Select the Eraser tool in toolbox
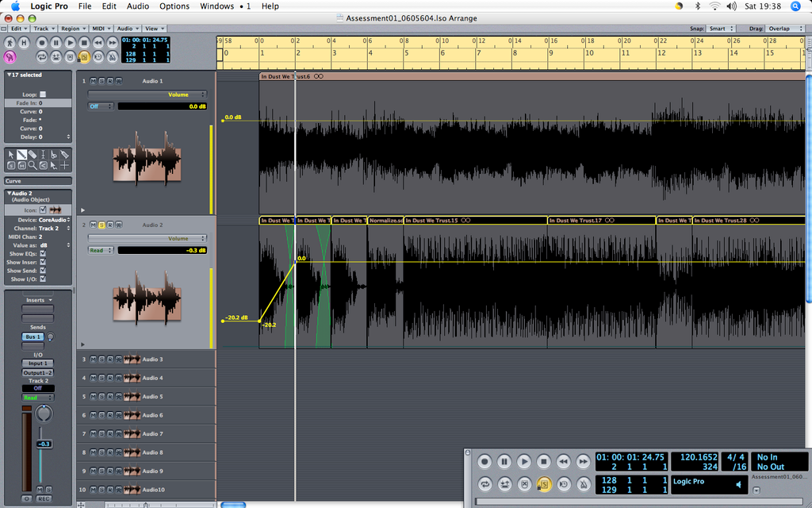The image size is (812, 508). pyautogui.click(x=33, y=155)
